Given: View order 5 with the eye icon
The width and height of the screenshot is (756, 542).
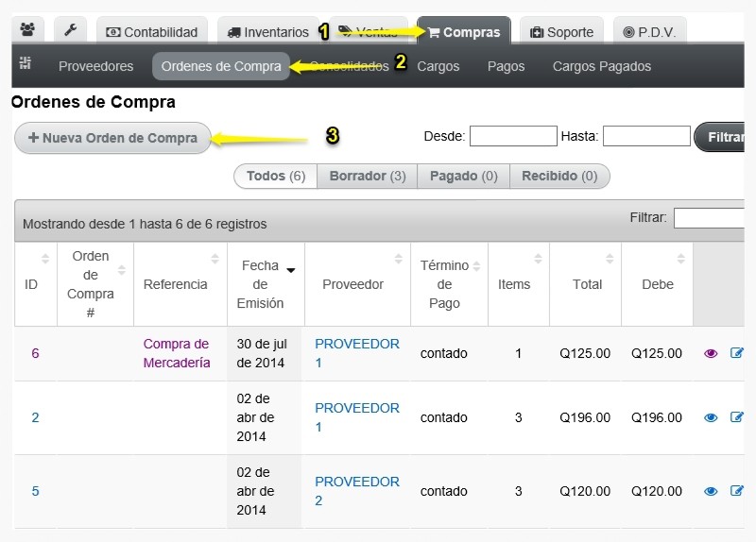Looking at the screenshot, I should 711,491.
